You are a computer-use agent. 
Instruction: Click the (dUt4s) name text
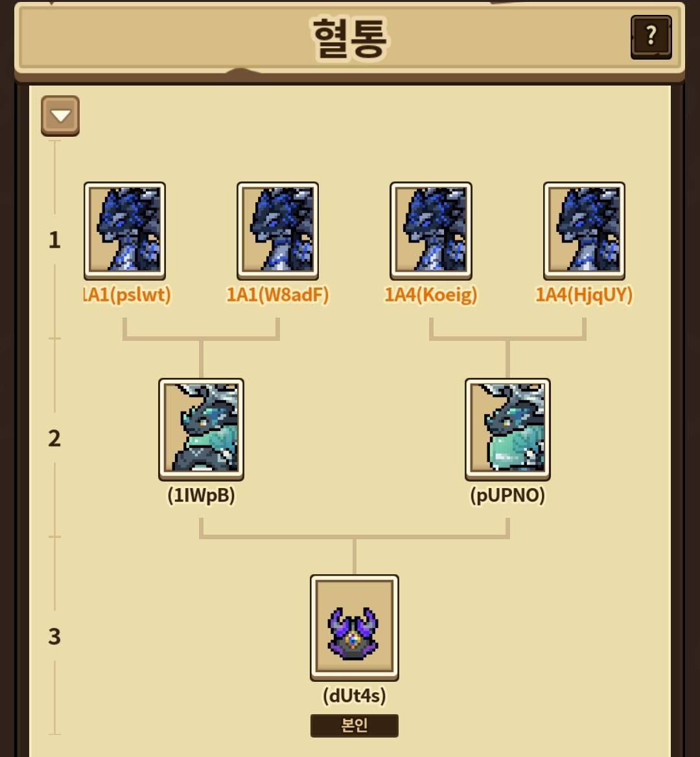point(355,695)
